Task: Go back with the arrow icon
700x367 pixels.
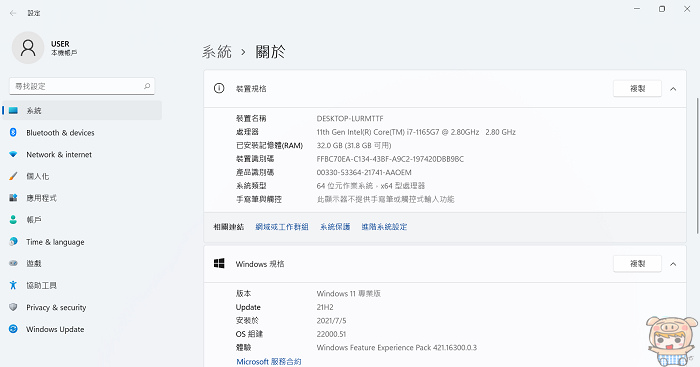Action: click(12, 13)
